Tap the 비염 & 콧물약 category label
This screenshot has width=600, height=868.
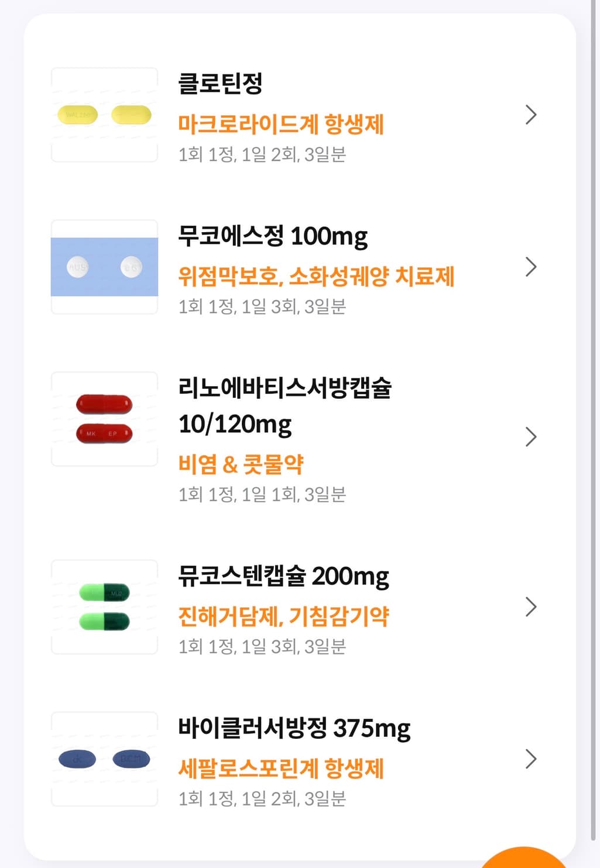(241, 464)
